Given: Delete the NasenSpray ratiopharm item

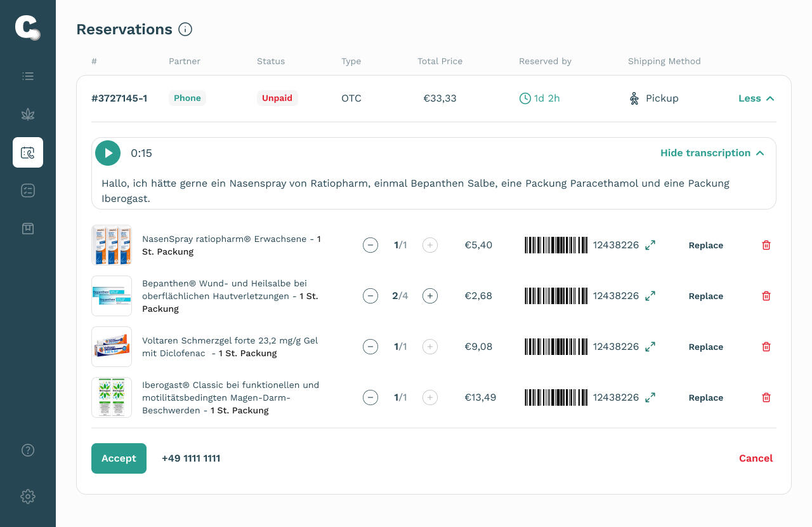Looking at the screenshot, I should click(766, 245).
